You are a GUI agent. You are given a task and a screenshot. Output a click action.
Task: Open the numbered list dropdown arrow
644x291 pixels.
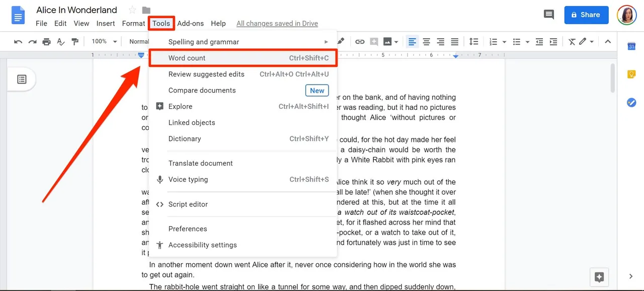click(x=504, y=42)
